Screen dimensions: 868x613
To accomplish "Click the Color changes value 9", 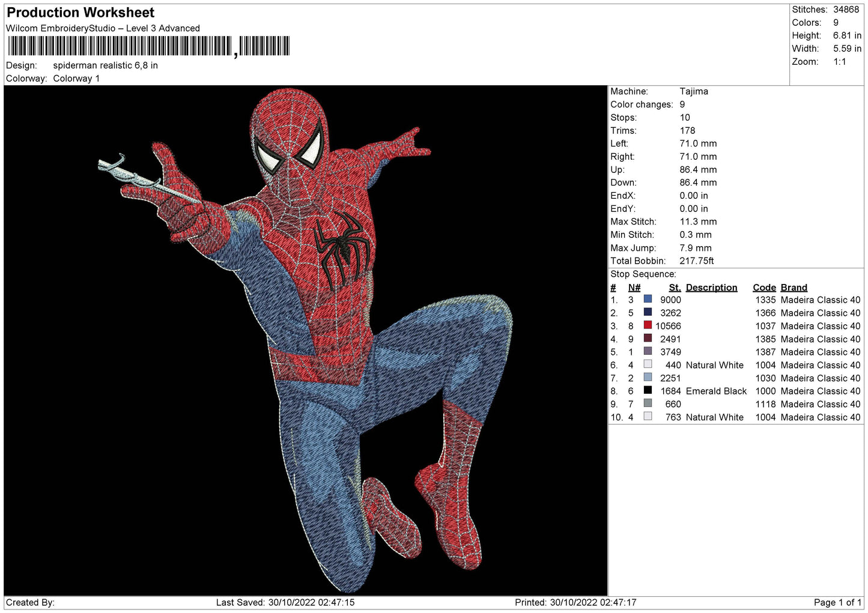I will pyautogui.click(x=682, y=104).
